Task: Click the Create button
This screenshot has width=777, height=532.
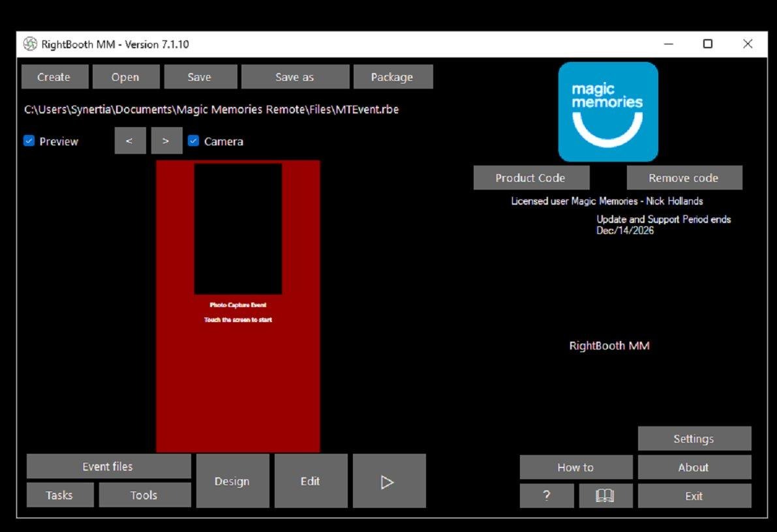Action: [55, 77]
